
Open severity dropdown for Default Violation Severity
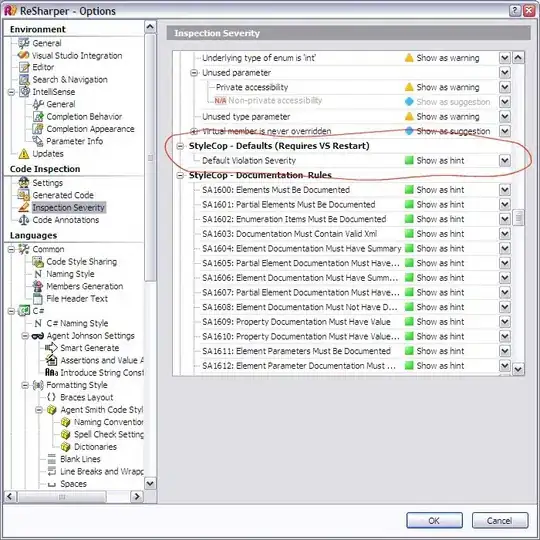coord(505,160)
